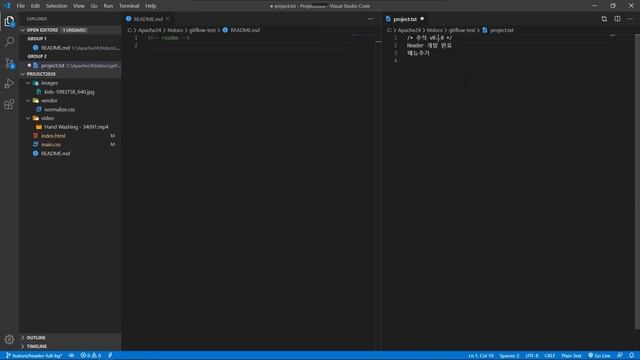
Task: Click line 1 comment in README.md editor
Action: tap(169, 38)
